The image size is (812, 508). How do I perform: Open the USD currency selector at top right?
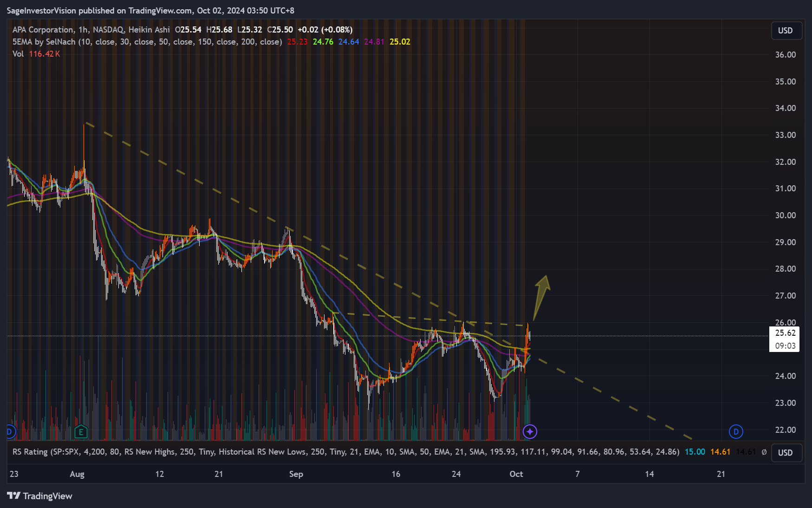point(786,31)
